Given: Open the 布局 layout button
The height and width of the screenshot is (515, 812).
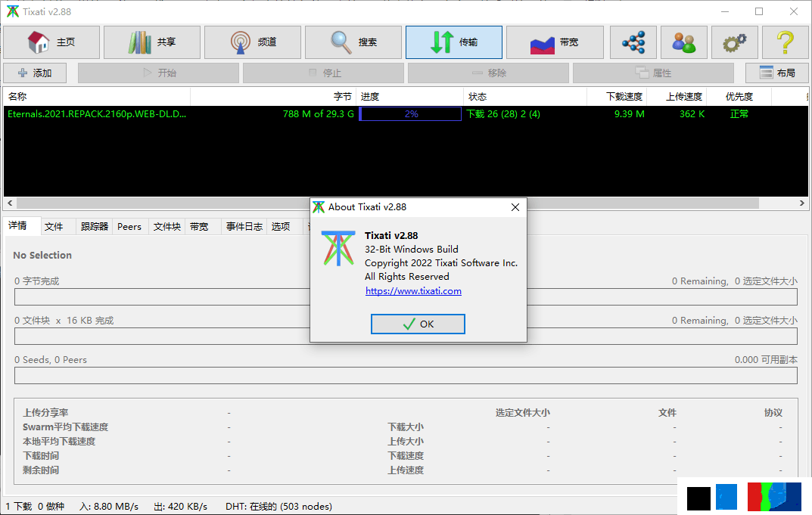Looking at the screenshot, I should click(x=776, y=73).
